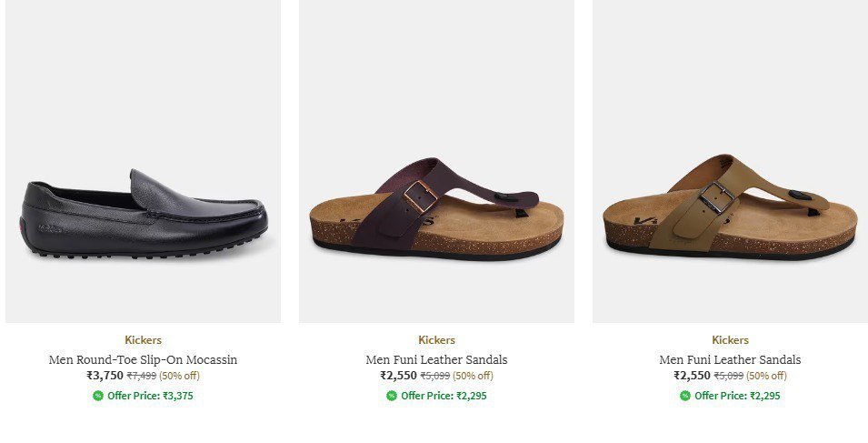Image resolution: width=868 pixels, height=443 pixels.
Task: Open middle Men Funi Leather Sandals title
Action: 436,359
